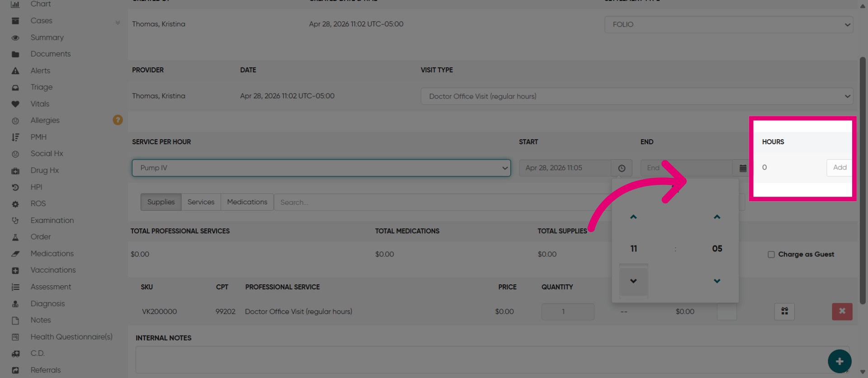Open the Cases sidebar icon

(15, 21)
